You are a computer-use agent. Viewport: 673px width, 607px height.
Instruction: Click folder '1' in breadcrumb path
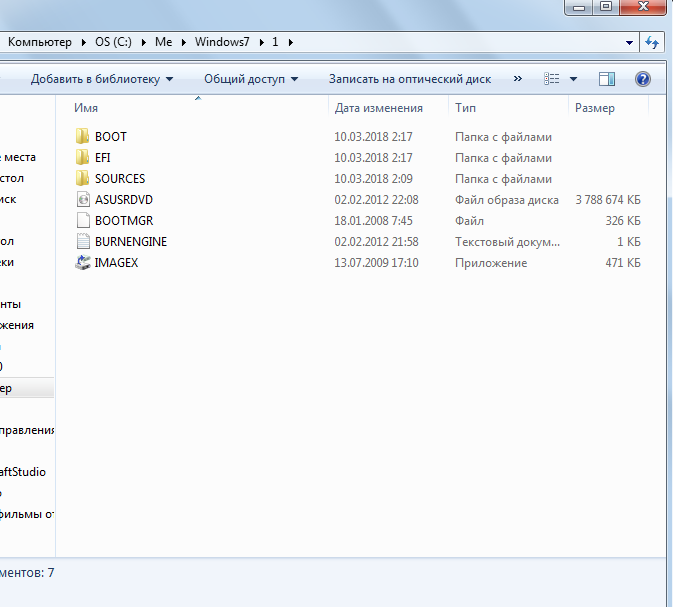click(x=275, y=42)
